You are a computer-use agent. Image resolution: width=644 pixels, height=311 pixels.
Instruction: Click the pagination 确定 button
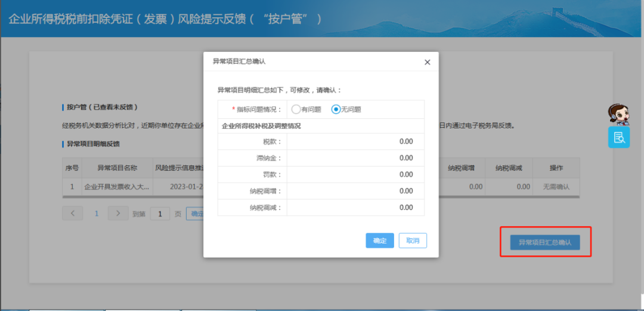195,214
